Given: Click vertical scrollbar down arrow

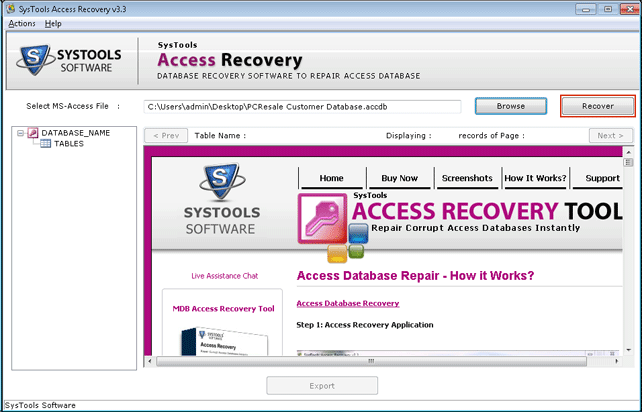Looking at the screenshot, I should coord(628,350).
